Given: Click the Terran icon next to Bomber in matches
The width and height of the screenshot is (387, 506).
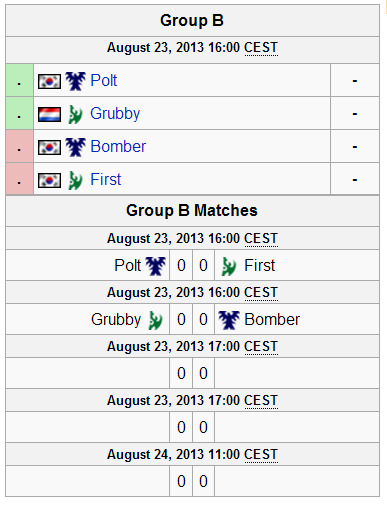Looking at the screenshot, I should pos(229,320).
